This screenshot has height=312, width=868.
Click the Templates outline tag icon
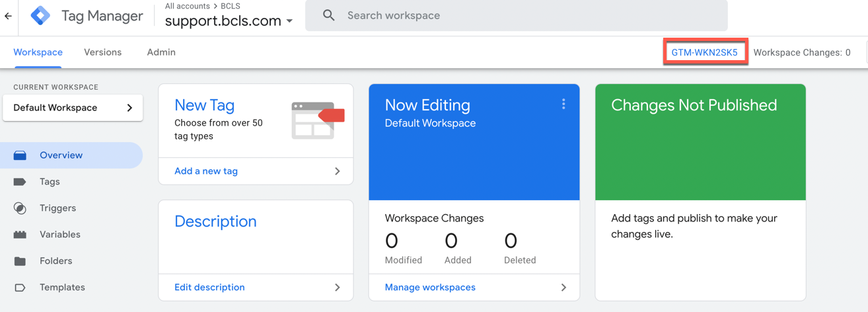(20, 288)
